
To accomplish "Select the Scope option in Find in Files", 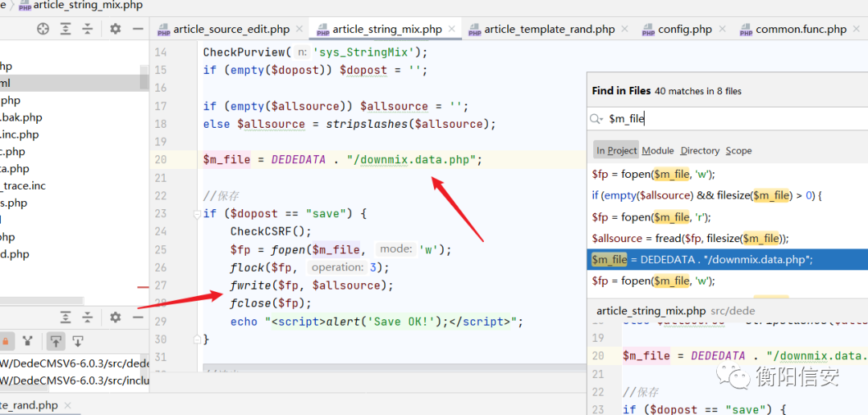I will [739, 150].
